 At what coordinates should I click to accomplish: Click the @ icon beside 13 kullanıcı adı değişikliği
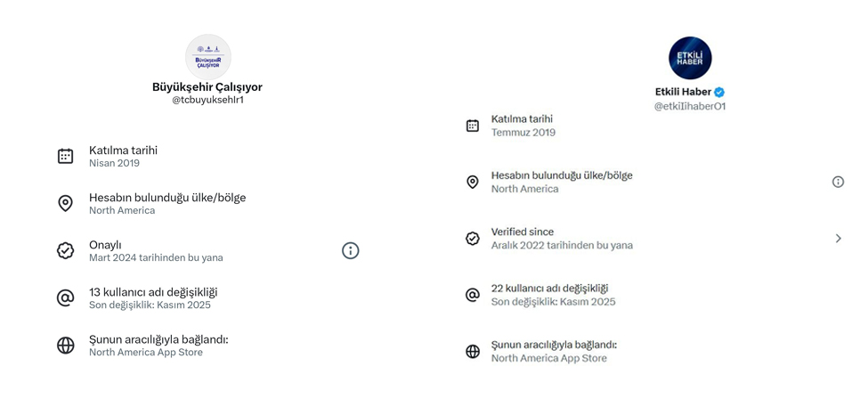pyautogui.click(x=65, y=297)
